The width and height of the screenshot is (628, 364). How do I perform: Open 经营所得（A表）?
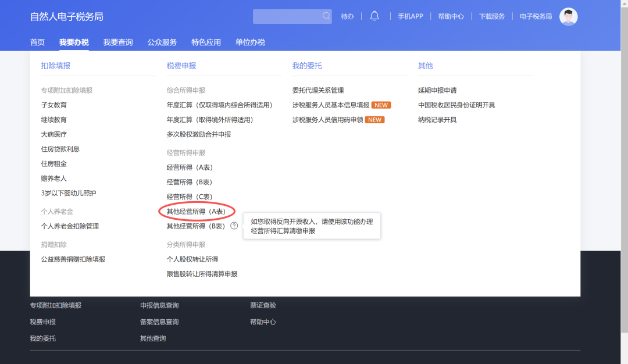click(190, 167)
